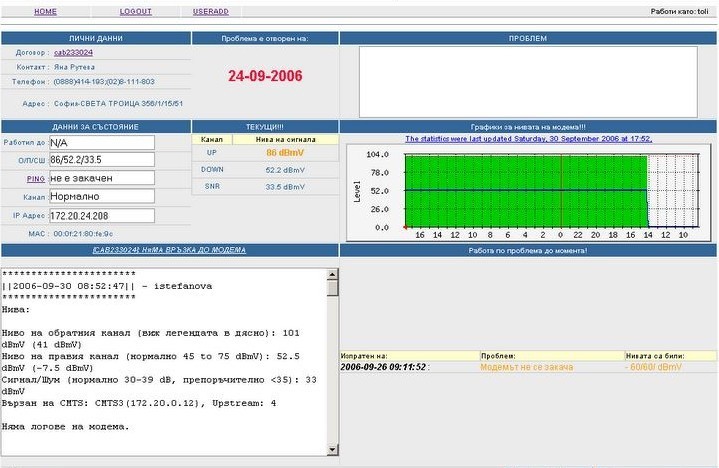
Task: Focus the Работил до field showing N/A
Action: [x=102, y=142]
